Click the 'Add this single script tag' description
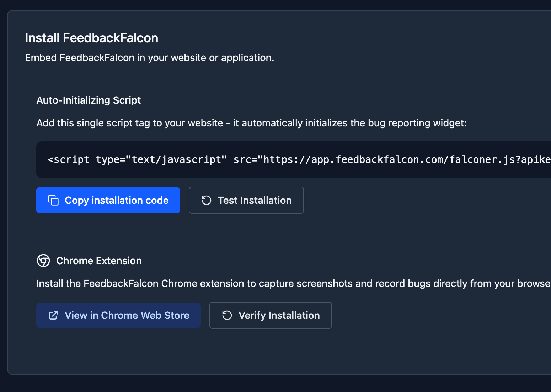The width and height of the screenshot is (551, 392). click(251, 123)
